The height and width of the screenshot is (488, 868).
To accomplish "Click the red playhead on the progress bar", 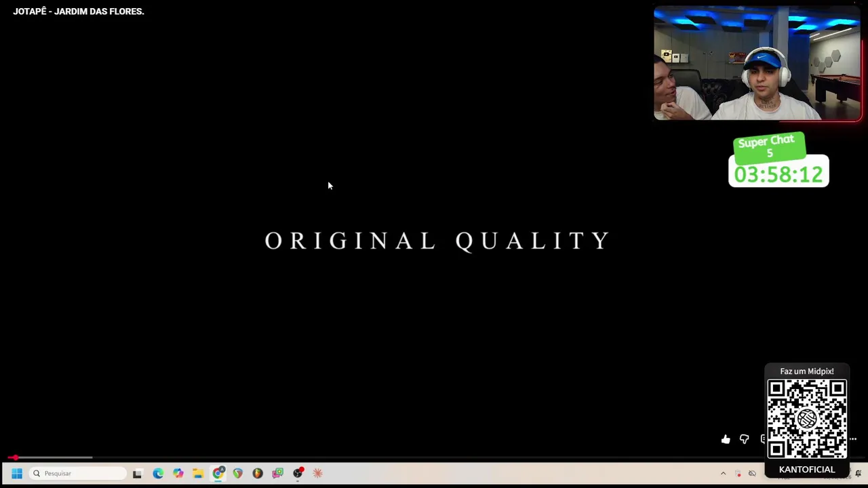I will coord(15,458).
